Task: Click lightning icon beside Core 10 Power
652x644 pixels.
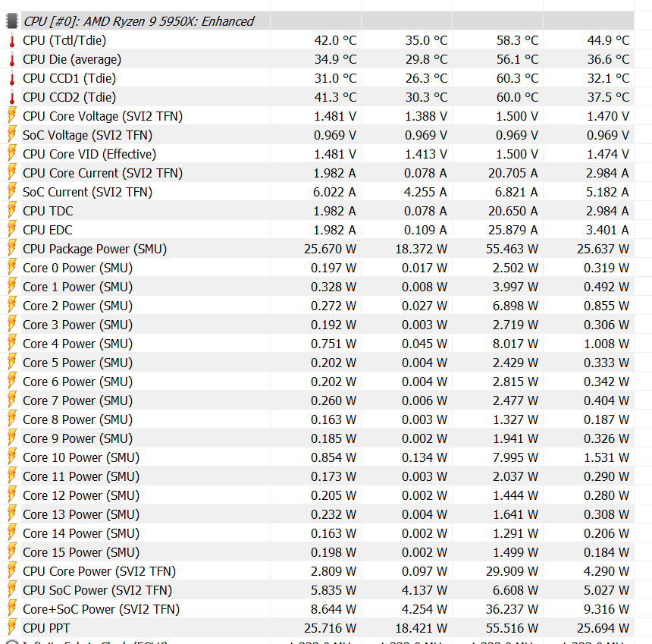Action: tap(12, 457)
